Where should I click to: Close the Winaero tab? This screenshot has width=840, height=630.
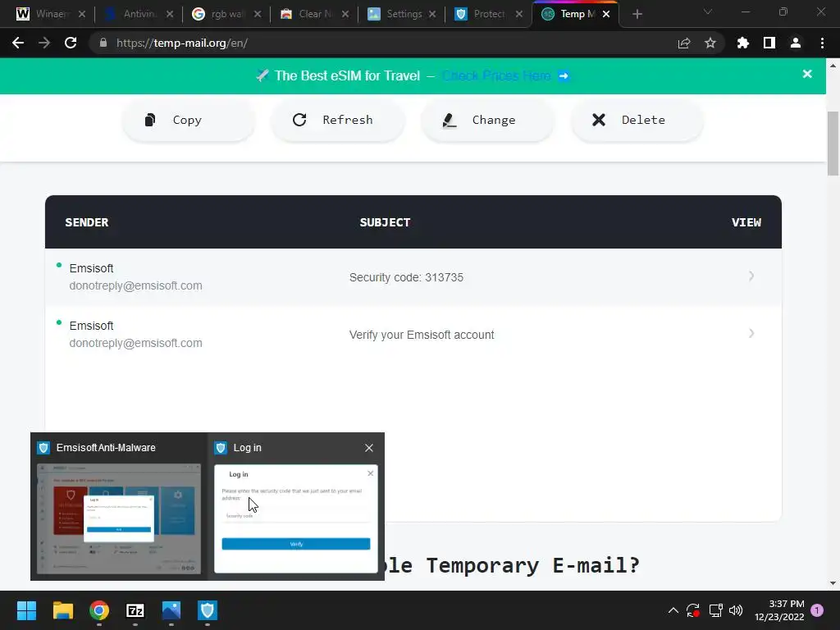point(82,15)
